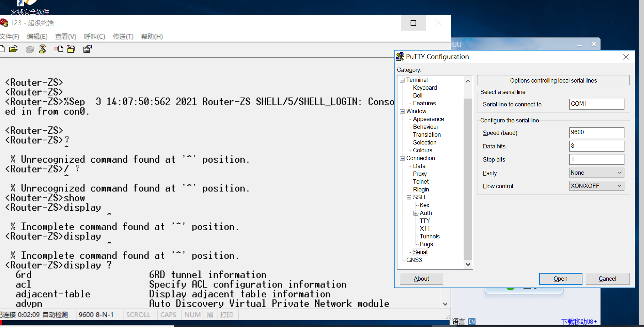Click the Serial line to connect to field
The width and height of the screenshot is (644, 327).
597,104
